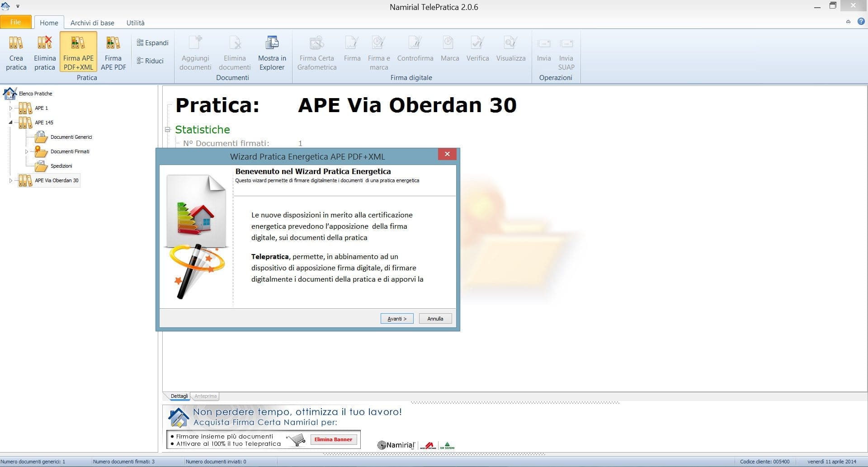Open Mostra in Explorer

coord(272,53)
